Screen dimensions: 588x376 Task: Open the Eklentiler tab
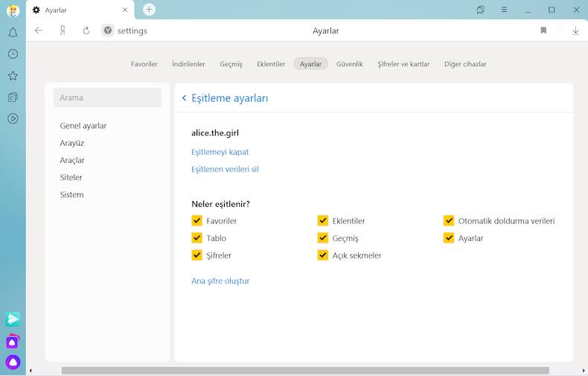point(271,64)
